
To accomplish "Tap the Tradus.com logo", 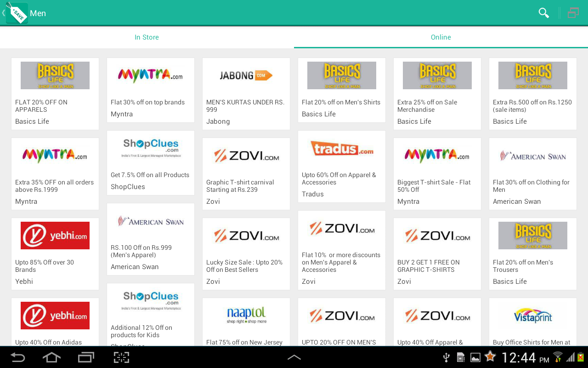I will 342,148.
